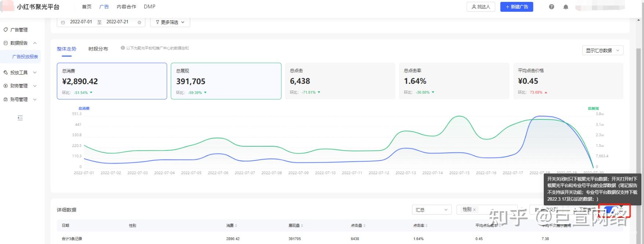Collapse the left sidebar menu icon
The width and height of the screenshot is (644, 244).
tap(20, 118)
